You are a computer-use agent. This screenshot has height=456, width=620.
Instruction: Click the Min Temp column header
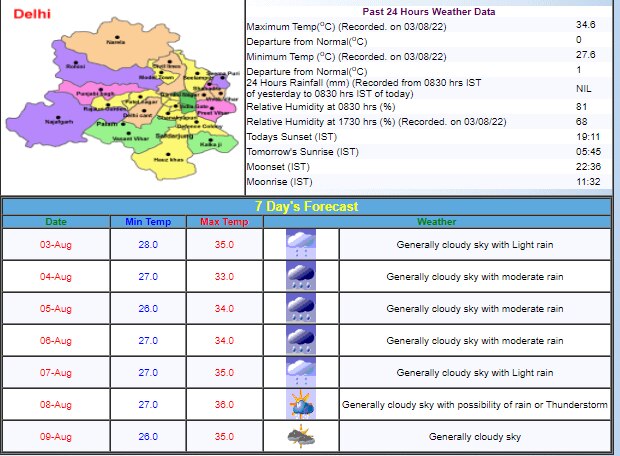point(148,221)
